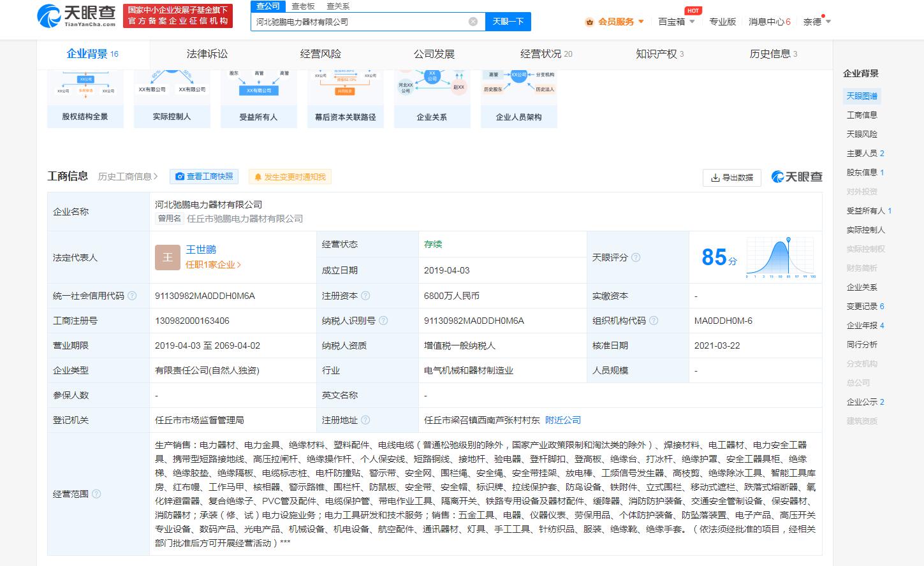Select 工商信息 in right sidebar
This screenshot has width=924, height=566.
[862, 115]
